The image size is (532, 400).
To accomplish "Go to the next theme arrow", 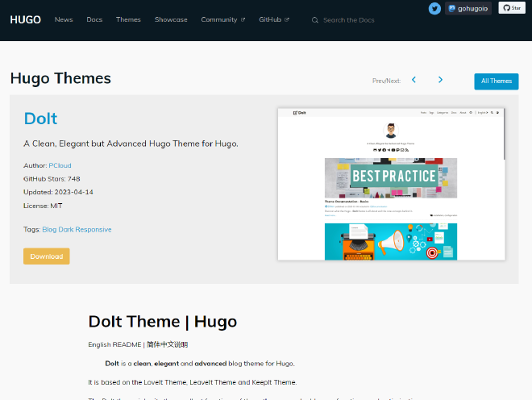I will [x=440, y=80].
